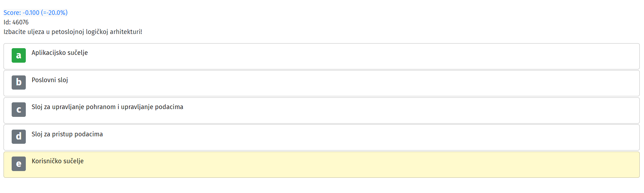Select the gray letter 'b' badge
The image size is (644, 193).
(19, 83)
